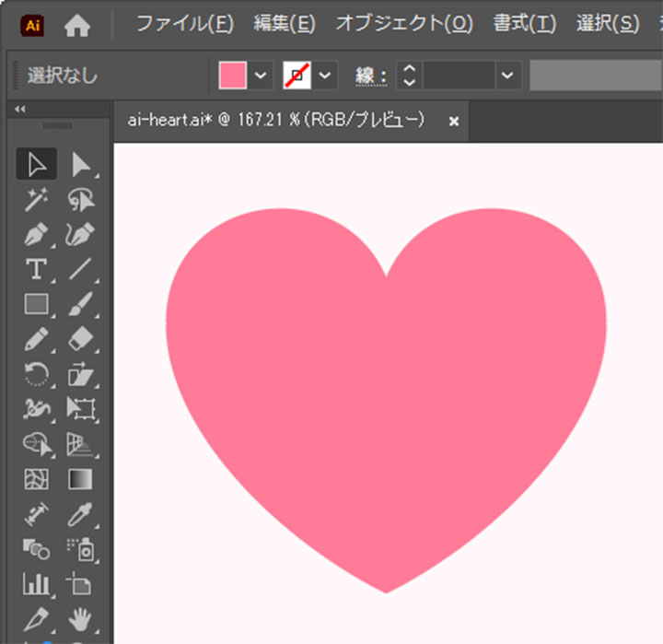This screenshot has height=644, width=663.
Task: Select the Selection (black arrow) tool
Action: click(x=36, y=164)
